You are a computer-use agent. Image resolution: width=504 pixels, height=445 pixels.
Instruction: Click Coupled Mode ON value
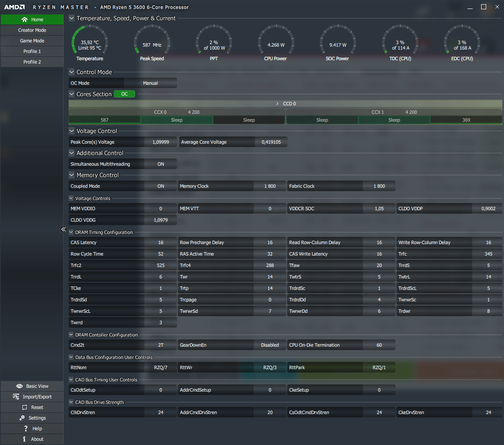161,186
